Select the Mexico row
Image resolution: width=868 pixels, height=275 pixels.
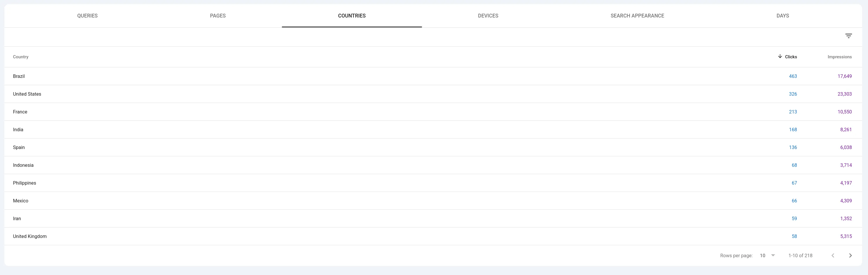tap(433, 201)
